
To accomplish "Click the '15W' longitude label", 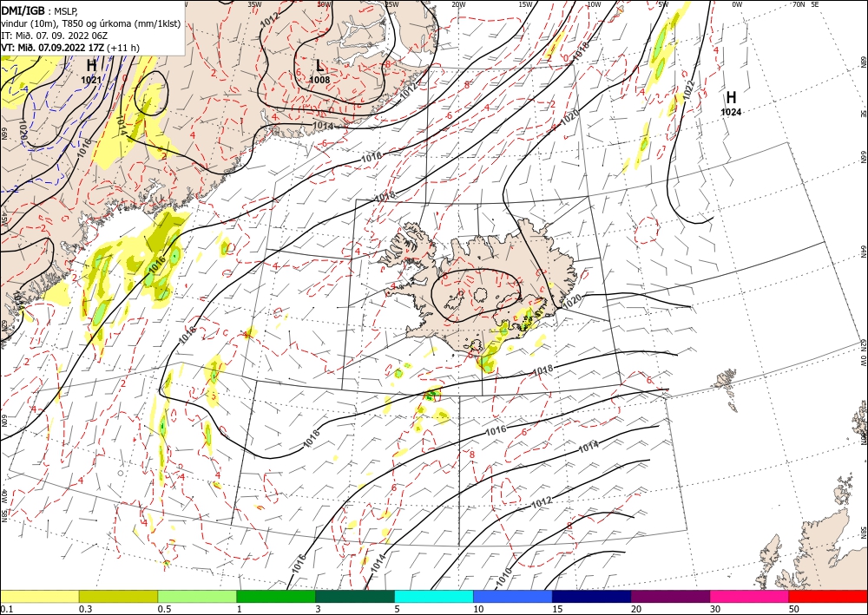I will pos(526,4).
